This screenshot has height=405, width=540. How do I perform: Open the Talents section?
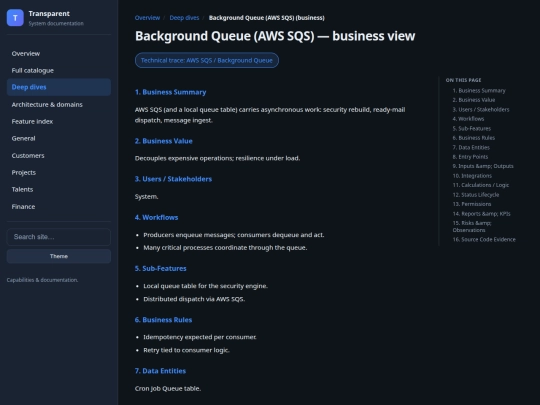[x=59, y=189]
